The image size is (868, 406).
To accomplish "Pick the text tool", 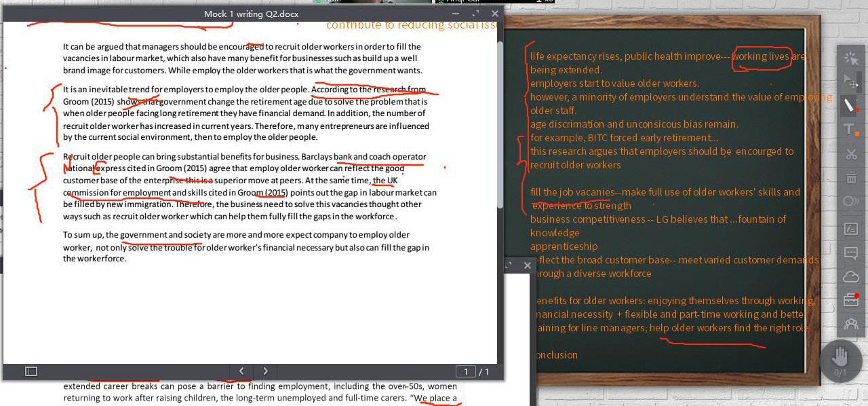I will pyautogui.click(x=850, y=130).
